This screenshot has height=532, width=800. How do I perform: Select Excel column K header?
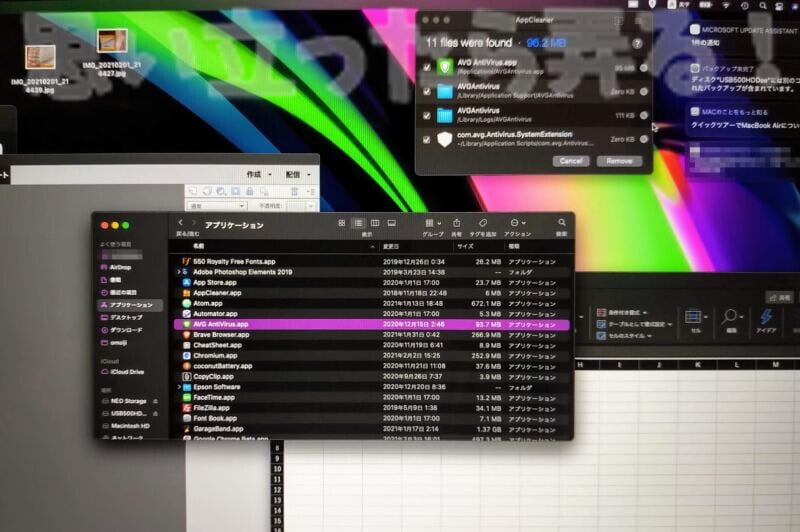coord(697,365)
